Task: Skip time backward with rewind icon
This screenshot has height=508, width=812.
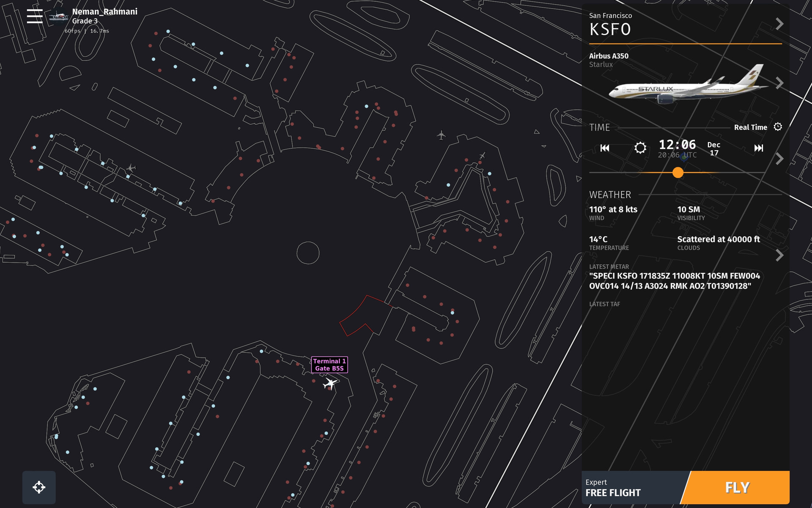Action: (x=605, y=148)
